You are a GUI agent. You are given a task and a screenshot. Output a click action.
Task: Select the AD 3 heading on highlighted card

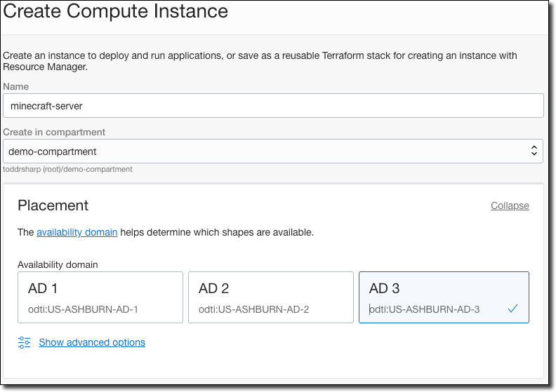click(384, 289)
